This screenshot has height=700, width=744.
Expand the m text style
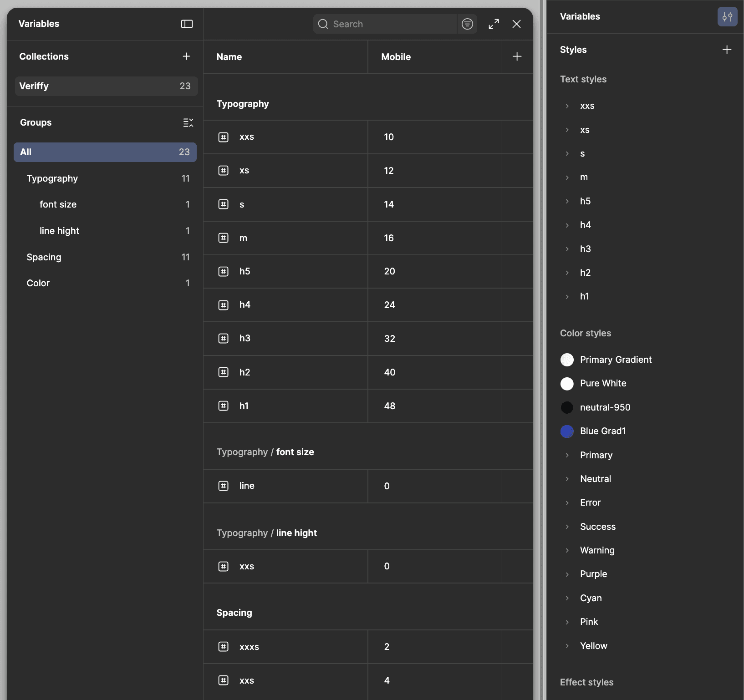[567, 178]
